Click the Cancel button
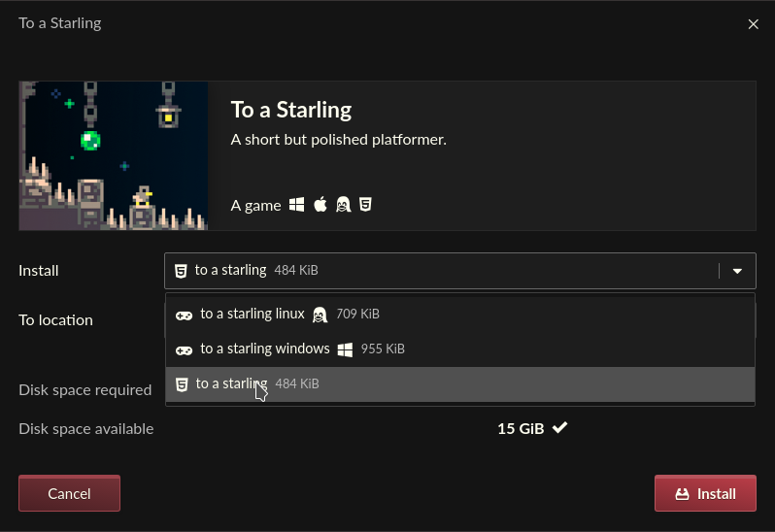Viewport: 775px width, 532px height. click(69, 493)
